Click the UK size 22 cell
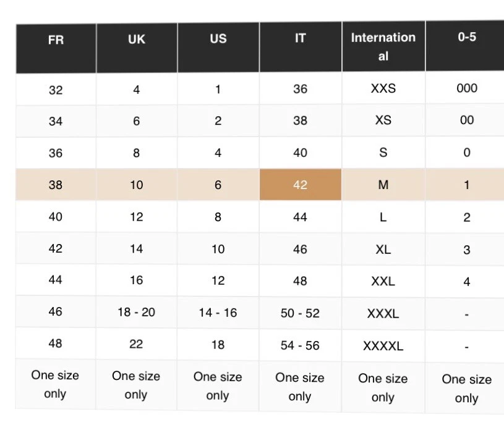 [137, 344]
